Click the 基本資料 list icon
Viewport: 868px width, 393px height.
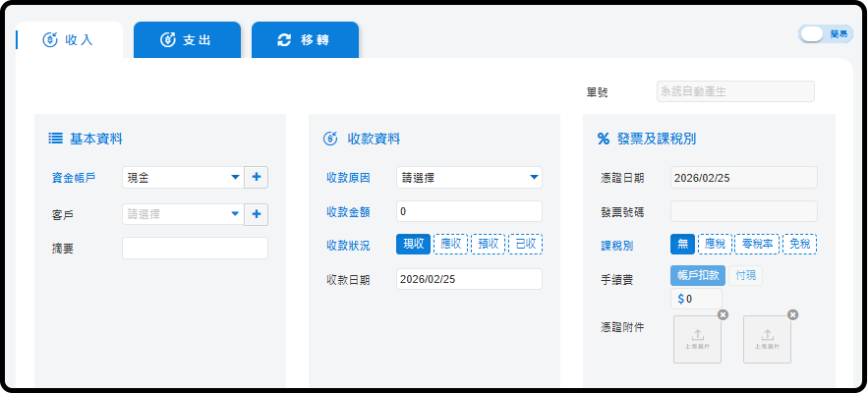click(55, 139)
